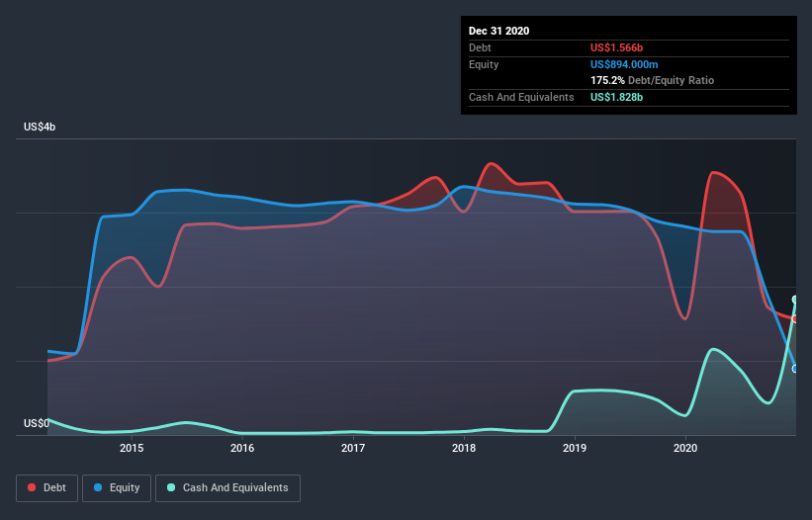Click the 2019 x-axis label
Image resolution: width=812 pixels, height=520 pixels.
[x=575, y=448]
